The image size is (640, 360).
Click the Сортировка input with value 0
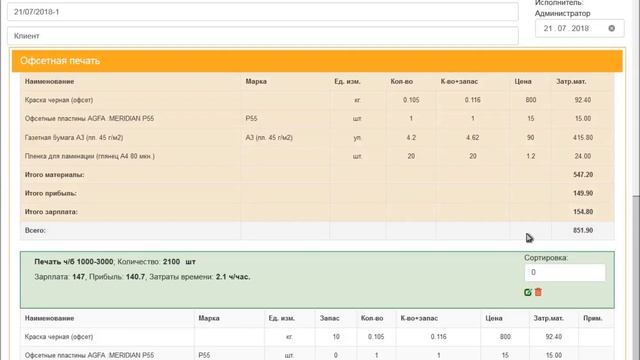click(x=565, y=272)
